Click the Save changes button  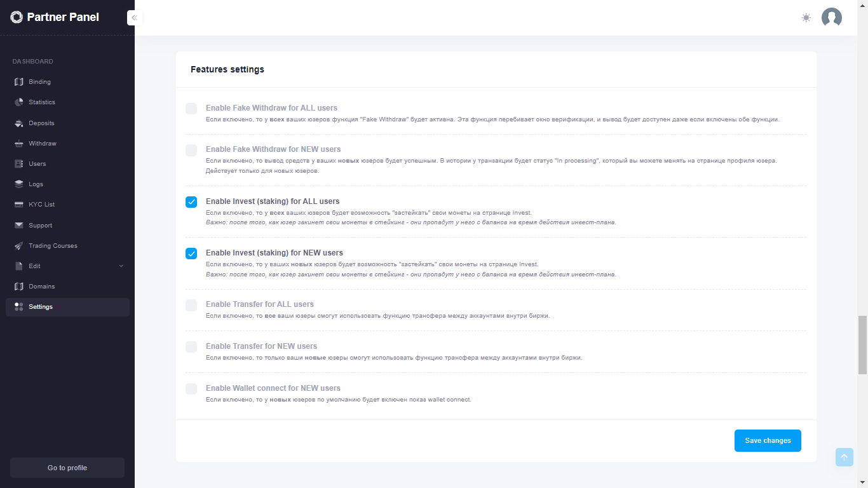[x=768, y=441]
